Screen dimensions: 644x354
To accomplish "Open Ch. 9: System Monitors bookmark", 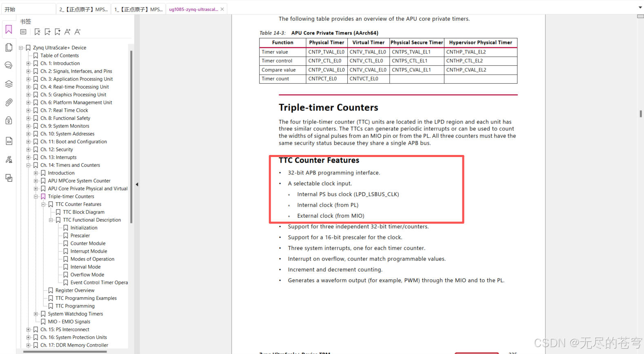I will [64, 126].
